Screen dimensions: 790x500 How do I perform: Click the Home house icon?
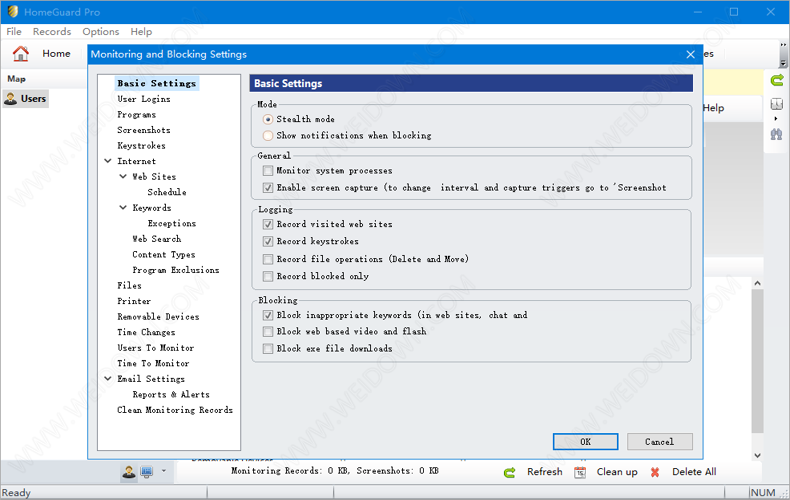point(21,53)
